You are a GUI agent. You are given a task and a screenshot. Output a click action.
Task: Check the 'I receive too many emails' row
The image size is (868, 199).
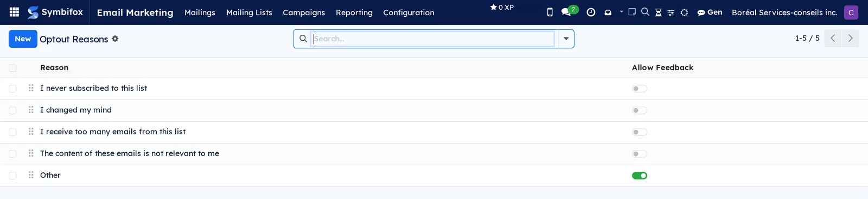[12, 132]
